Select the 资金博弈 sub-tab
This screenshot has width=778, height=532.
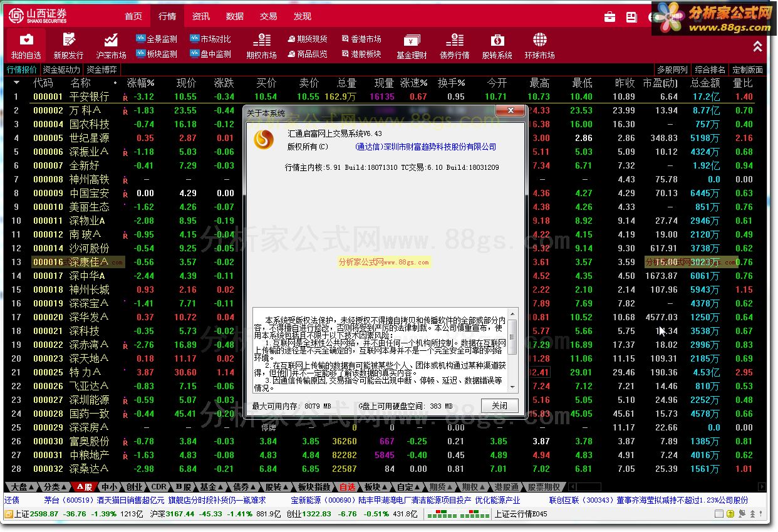(x=101, y=70)
